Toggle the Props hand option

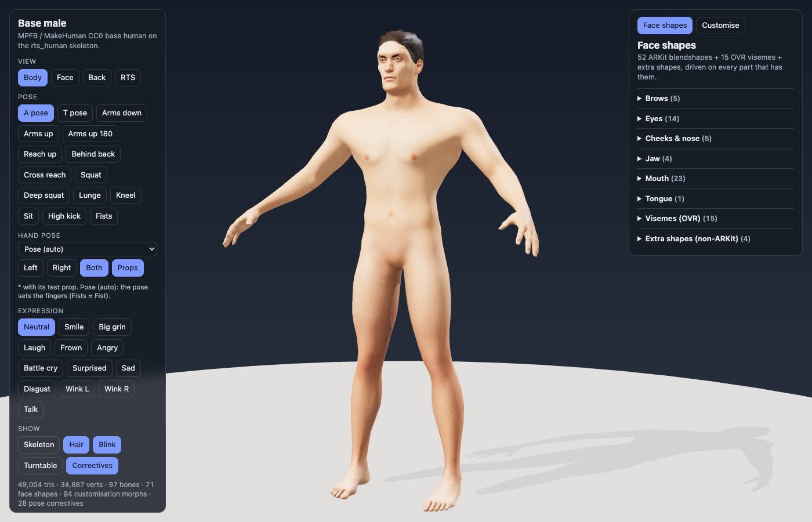(x=128, y=268)
